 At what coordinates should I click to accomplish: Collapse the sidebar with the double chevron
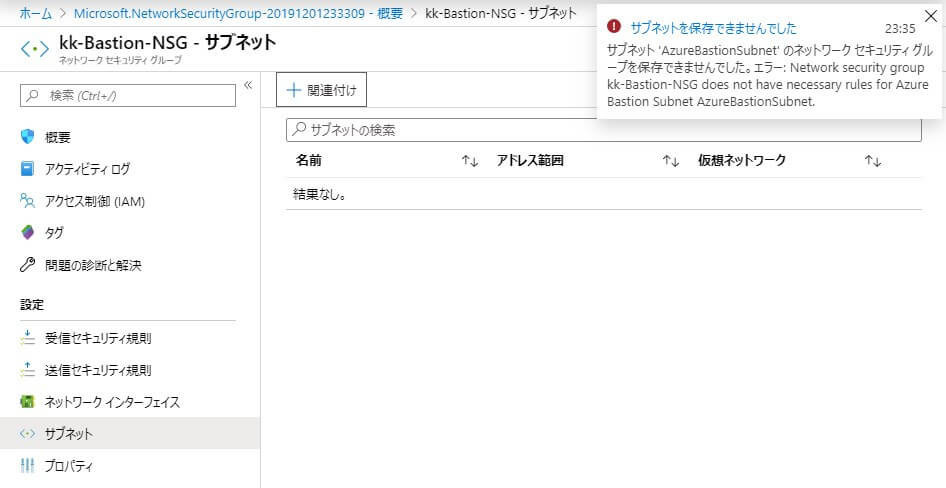pos(248,86)
